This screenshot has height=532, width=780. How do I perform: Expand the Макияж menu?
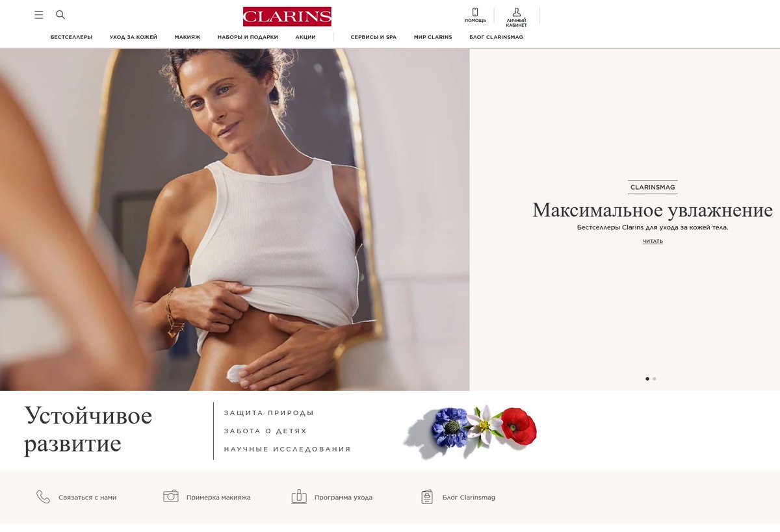[187, 37]
